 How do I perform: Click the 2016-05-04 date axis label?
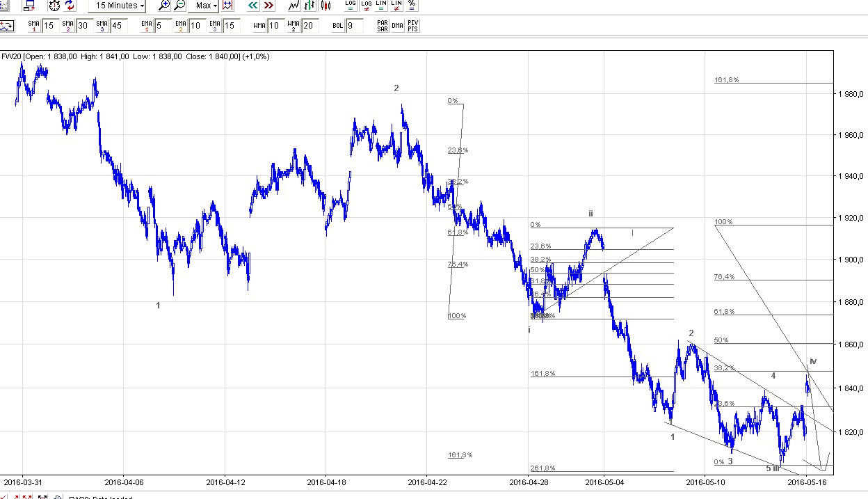click(604, 481)
